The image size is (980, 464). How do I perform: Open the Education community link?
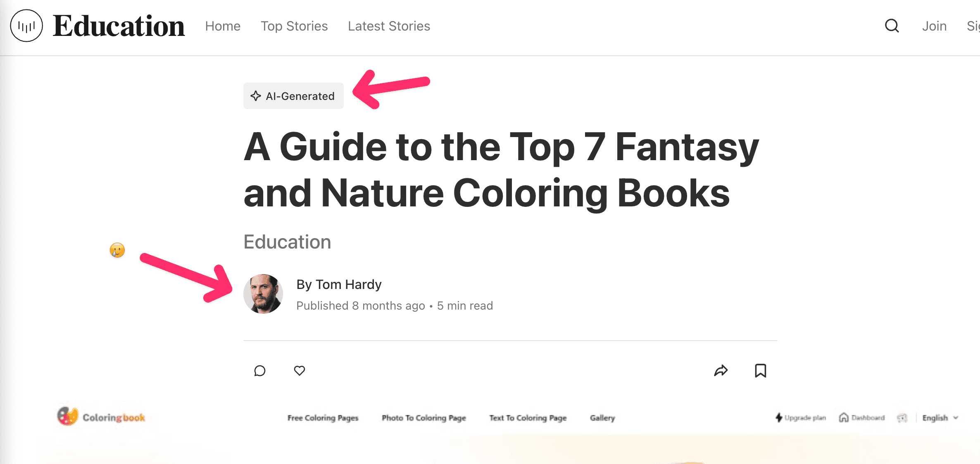click(287, 242)
